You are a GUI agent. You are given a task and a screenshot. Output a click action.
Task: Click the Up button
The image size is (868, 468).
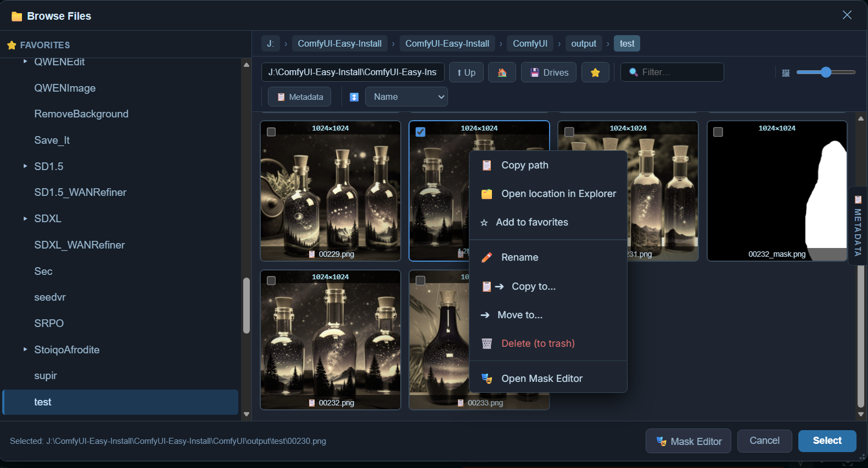(x=466, y=72)
